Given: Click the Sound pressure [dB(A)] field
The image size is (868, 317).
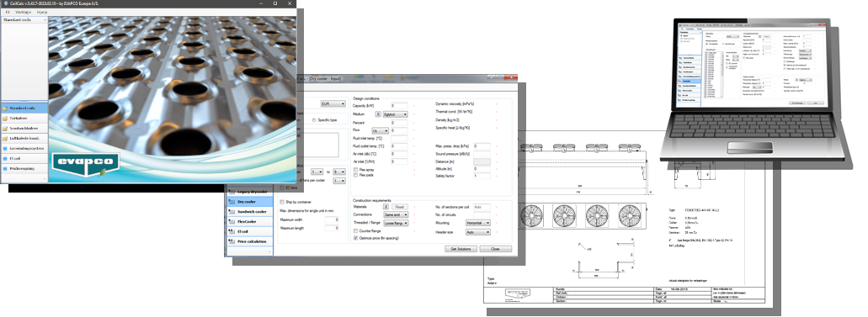Looking at the screenshot, I should click(482, 154).
